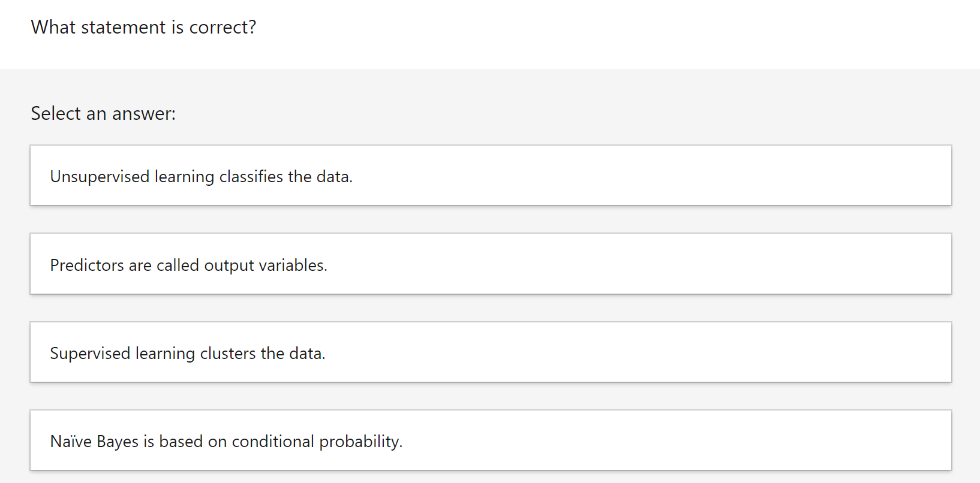Pick 'Naïve Bayes is based on conditional probability'
980x483 pixels.
click(x=490, y=440)
